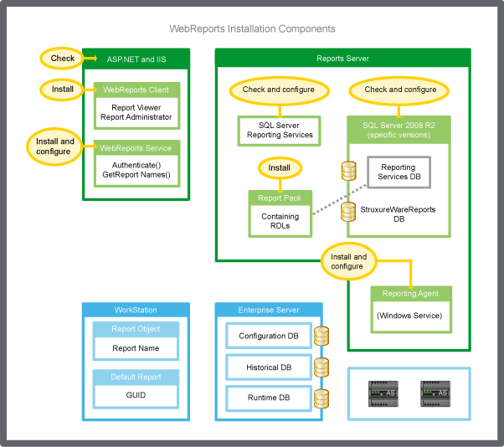Image resolution: width=504 pixels, height=447 pixels.
Task: Select the Report Object header in WorkStation
Action: 136,329
